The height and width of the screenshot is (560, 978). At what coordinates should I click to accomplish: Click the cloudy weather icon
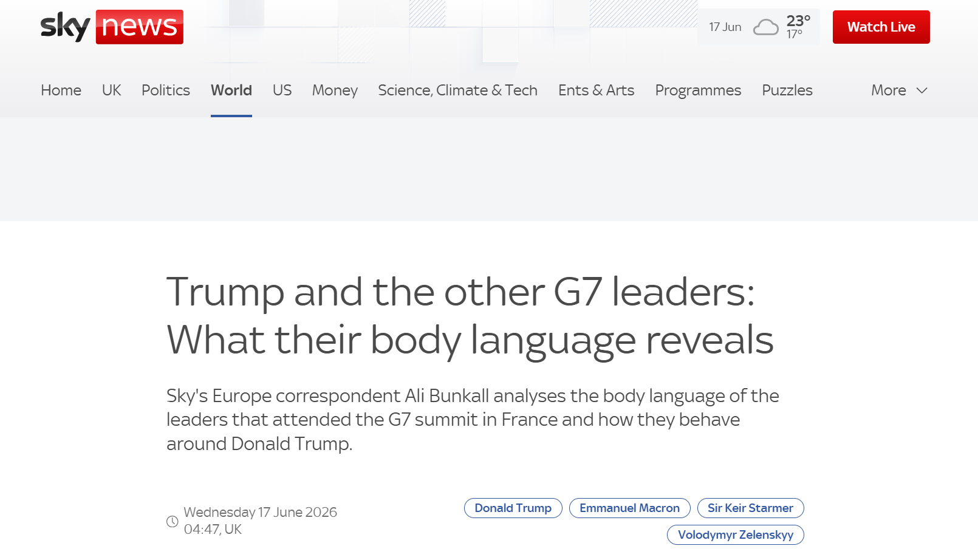point(765,27)
